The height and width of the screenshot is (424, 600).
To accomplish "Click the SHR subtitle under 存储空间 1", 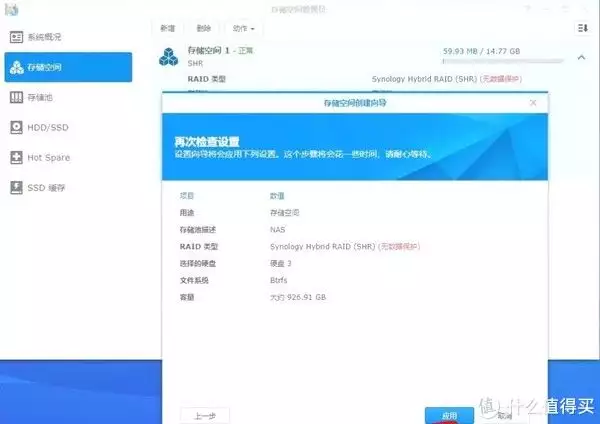I will 195,63.
